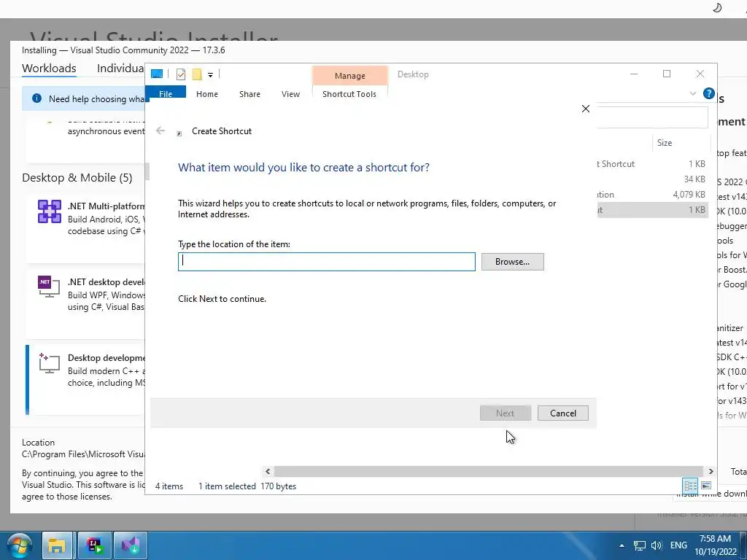Expand the ribbon with the chevron arrow

pyautogui.click(x=693, y=93)
